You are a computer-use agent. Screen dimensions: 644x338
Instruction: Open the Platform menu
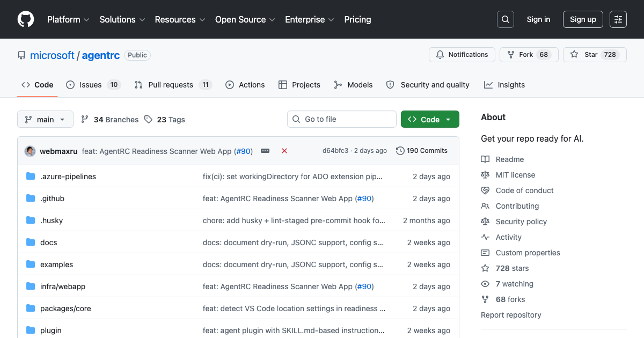click(x=68, y=19)
